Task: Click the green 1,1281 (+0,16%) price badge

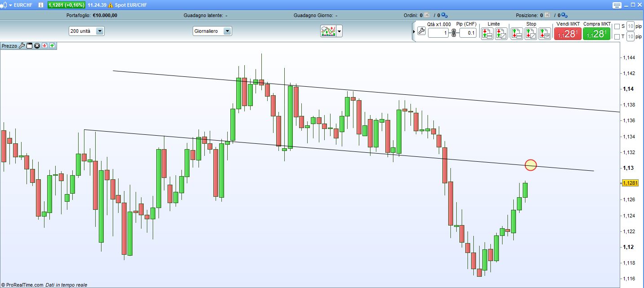Action: [66, 5]
